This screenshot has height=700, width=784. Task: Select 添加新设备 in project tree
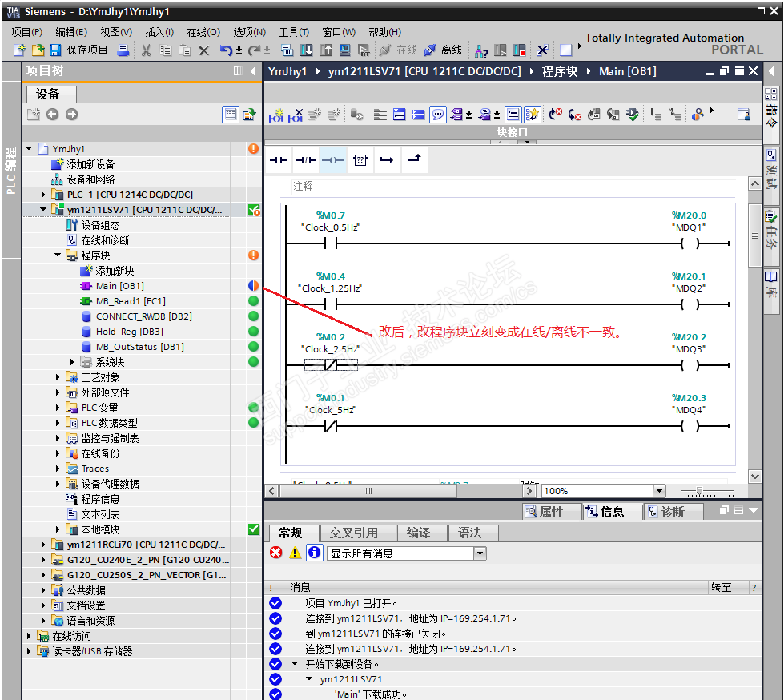tap(90, 164)
